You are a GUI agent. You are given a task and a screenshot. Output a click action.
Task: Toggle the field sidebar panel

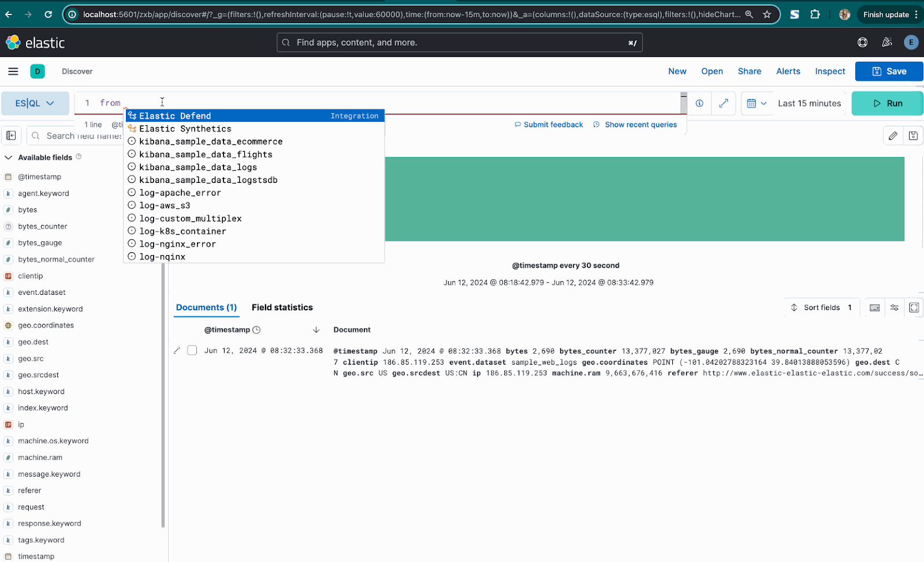coord(11,136)
